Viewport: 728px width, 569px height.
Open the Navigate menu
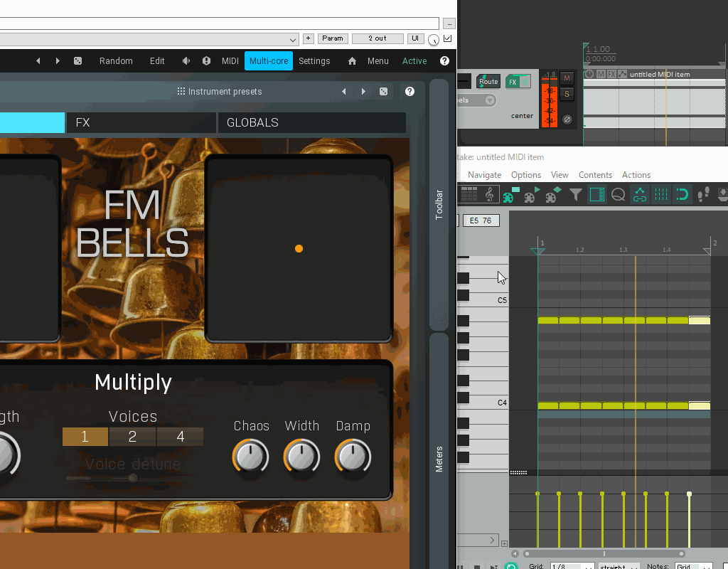(x=484, y=175)
